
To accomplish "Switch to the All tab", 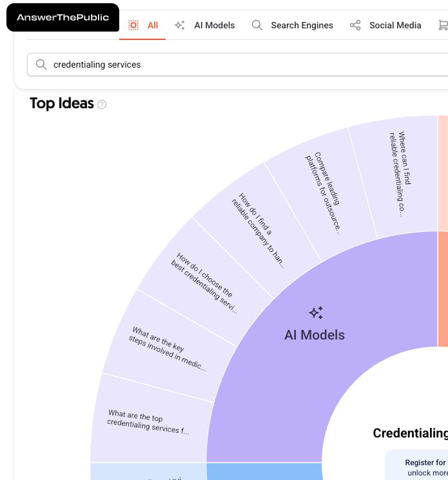I will [152, 25].
